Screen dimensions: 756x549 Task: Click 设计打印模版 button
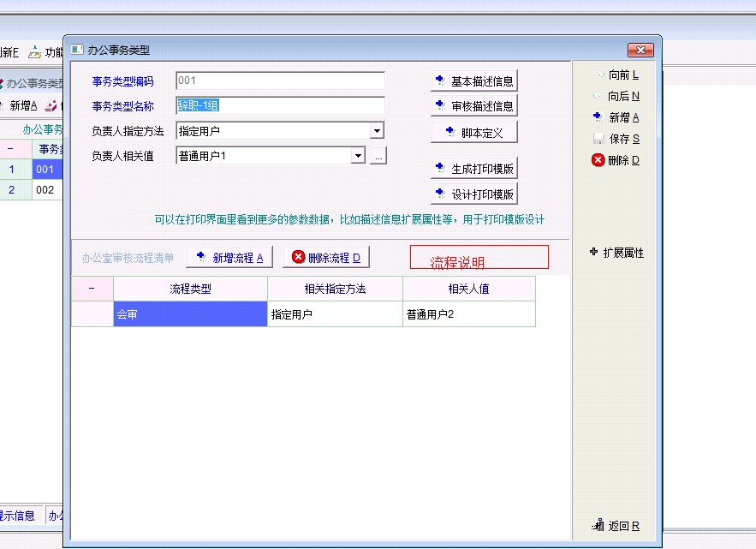473,194
